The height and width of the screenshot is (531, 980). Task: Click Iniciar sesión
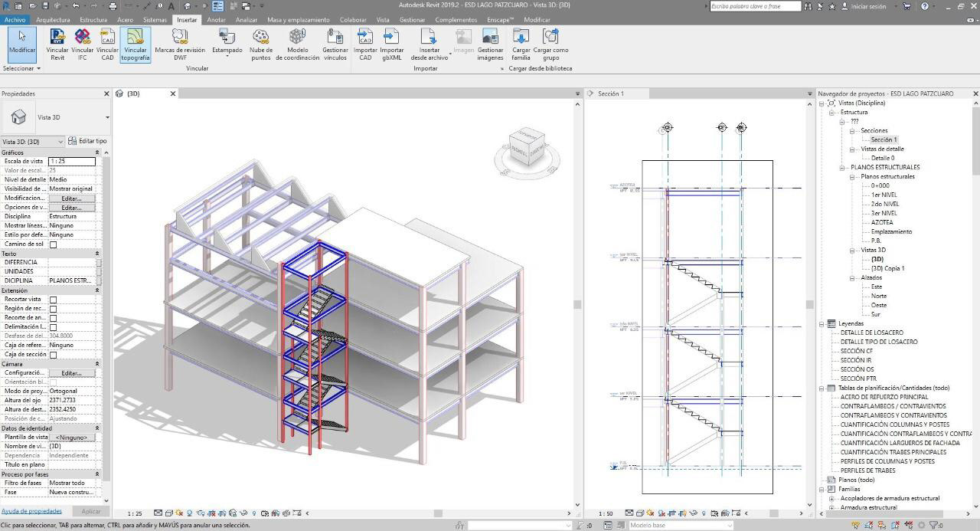(868, 6)
